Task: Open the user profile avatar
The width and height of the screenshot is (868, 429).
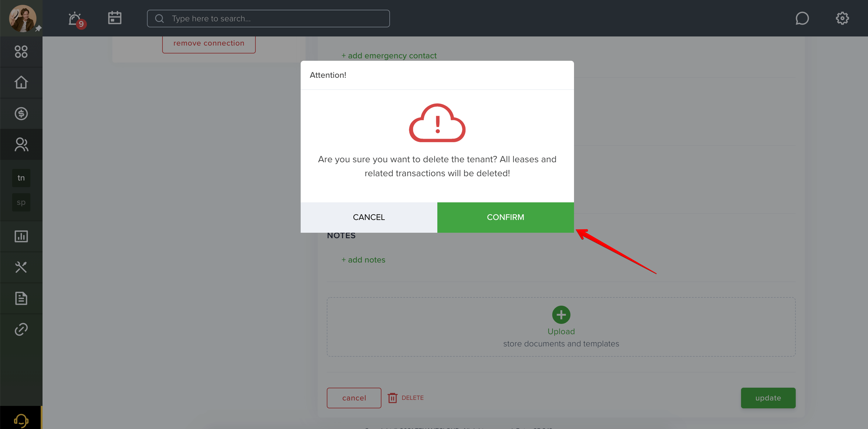Action: (22, 18)
